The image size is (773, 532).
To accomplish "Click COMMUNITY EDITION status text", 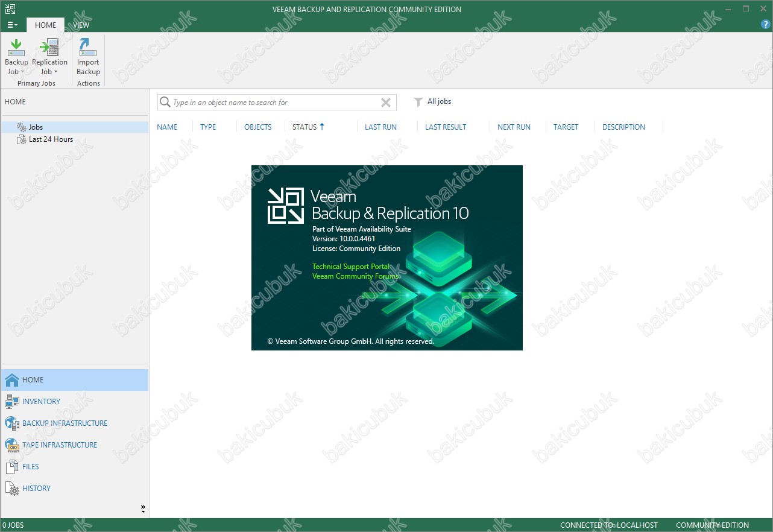I will coord(712,525).
